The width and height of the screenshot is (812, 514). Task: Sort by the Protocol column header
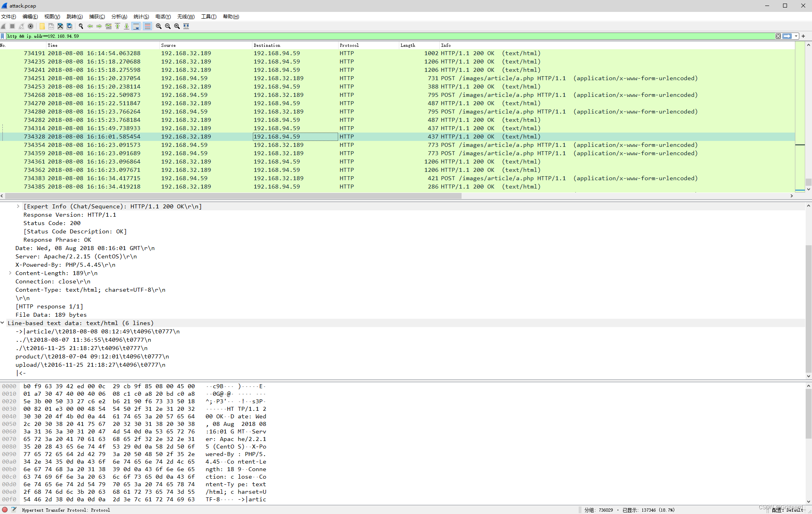368,45
